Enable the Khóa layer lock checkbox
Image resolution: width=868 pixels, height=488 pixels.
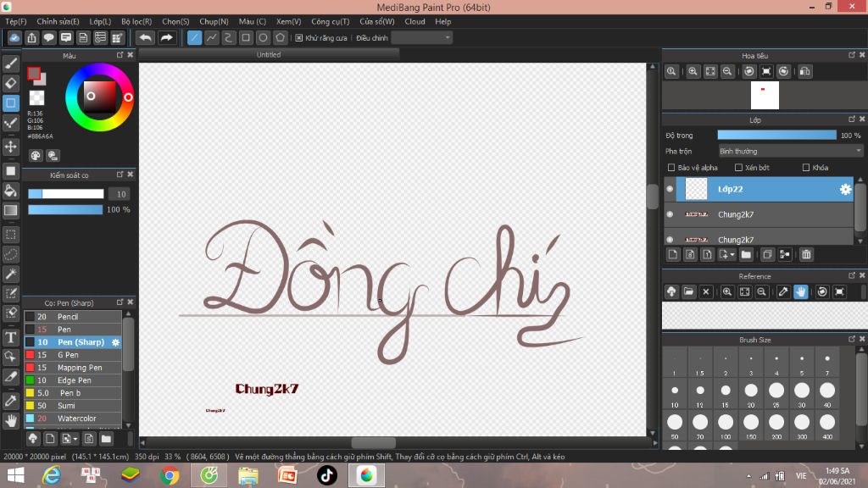click(806, 168)
